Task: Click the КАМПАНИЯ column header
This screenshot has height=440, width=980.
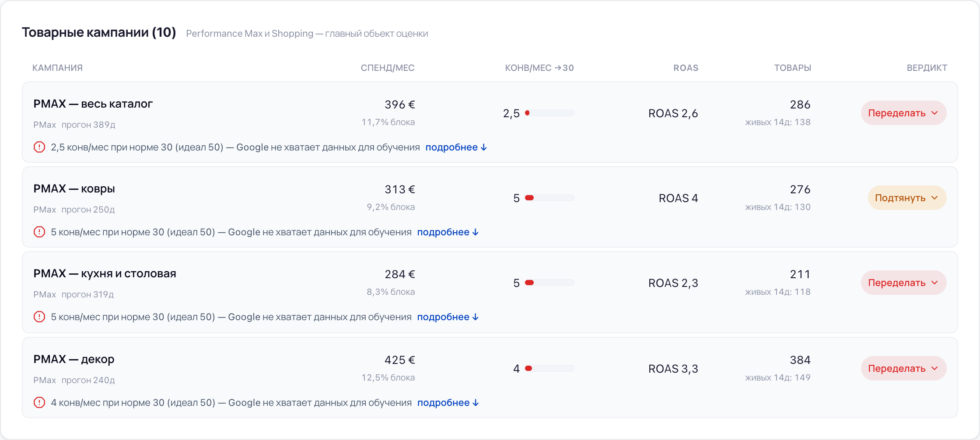Action: click(57, 68)
